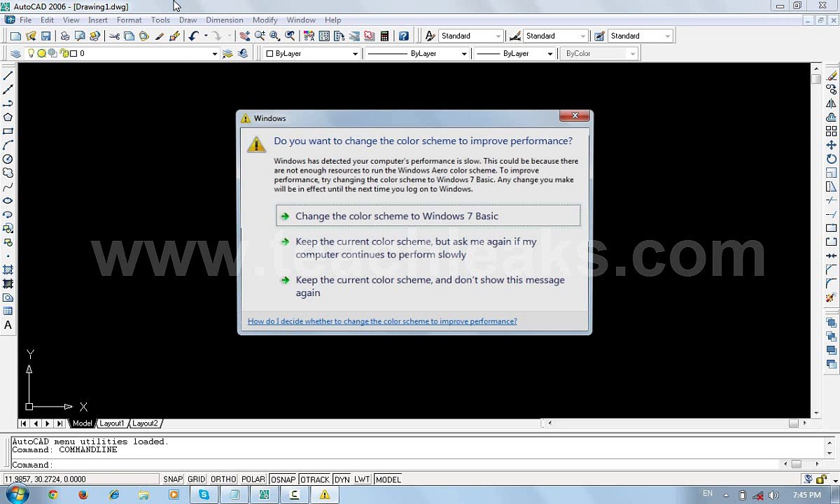This screenshot has height=504, width=840.
Task: Switch to the Layout2 tab
Action: [x=145, y=423]
